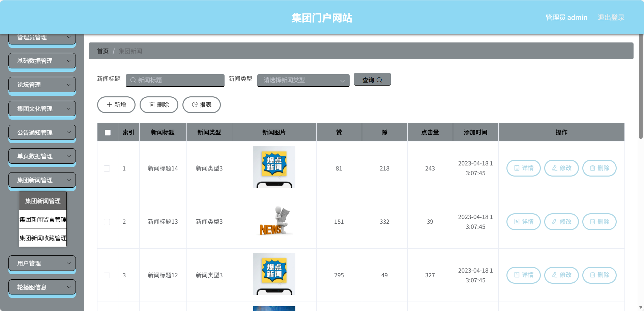644x311 pixels.
Task: Open the 请选择新闻类型 dropdown
Action: (303, 80)
